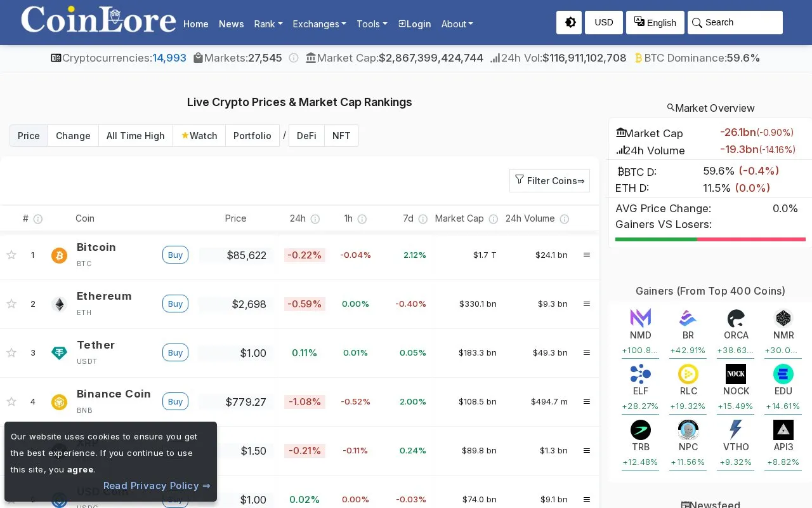Show info for 24h Volume column
812x508 pixels.
pos(564,219)
